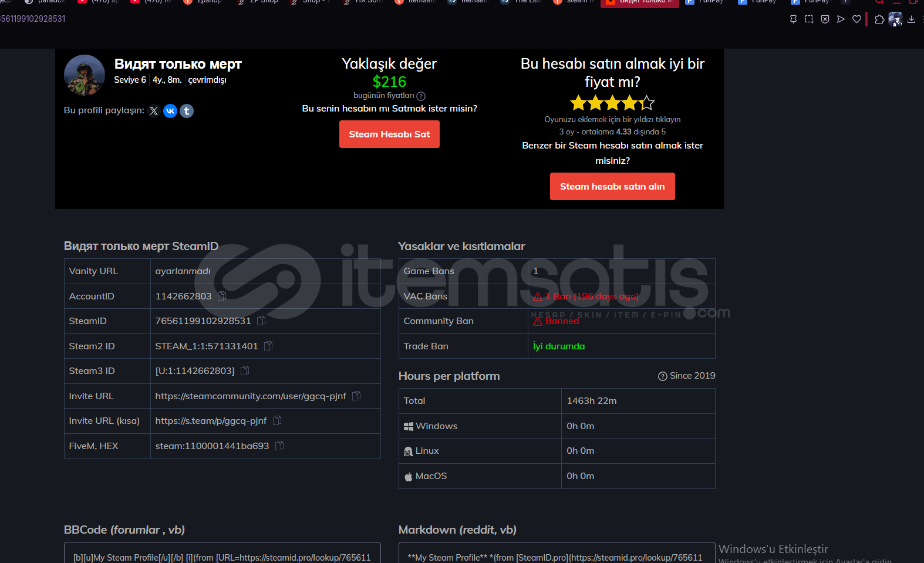
Task: Select the STEAM_1:1:571331401 text
Action: 207,346
